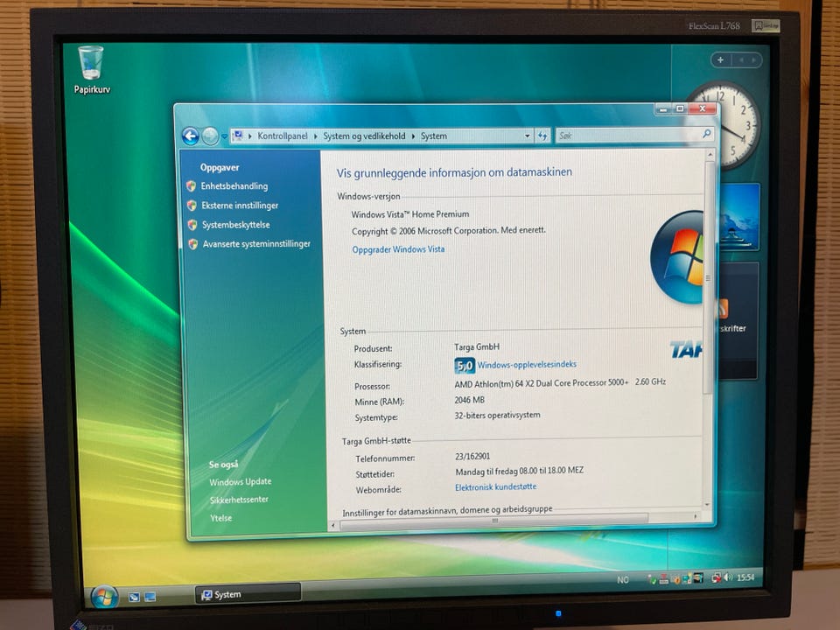The image size is (840, 630).
Task: Click the slideshow picture gadget in sidebar
Action: click(x=739, y=216)
